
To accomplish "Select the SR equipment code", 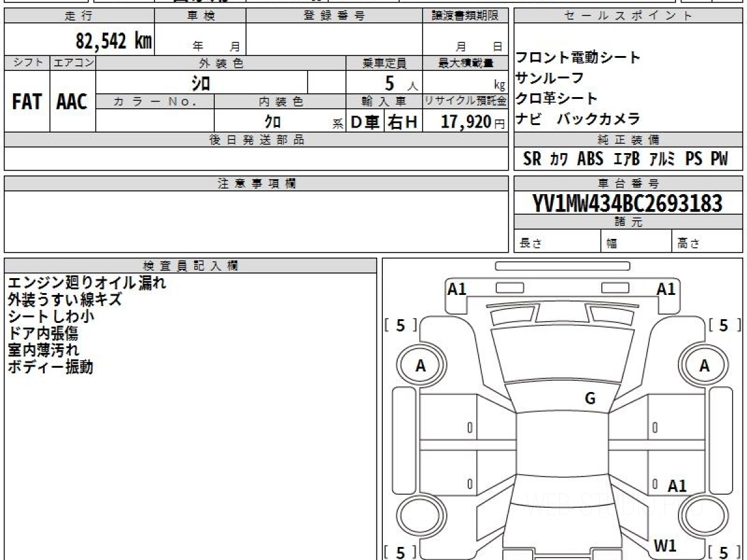I will (x=532, y=159).
